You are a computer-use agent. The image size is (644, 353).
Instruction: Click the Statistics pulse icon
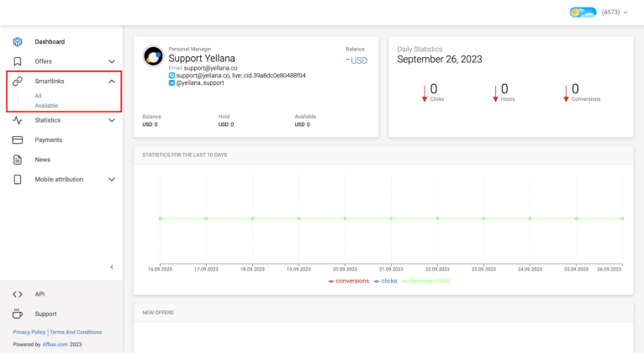[x=17, y=120]
